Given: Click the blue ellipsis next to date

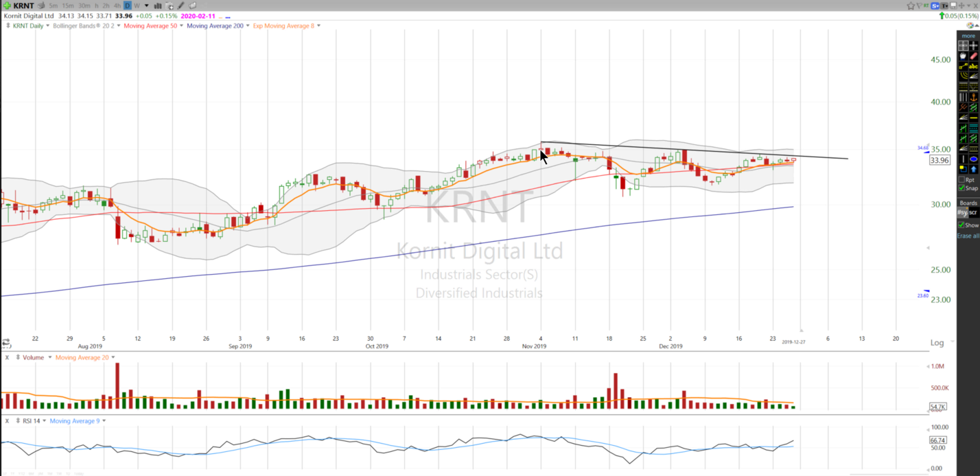Looking at the screenshot, I should [x=228, y=16].
